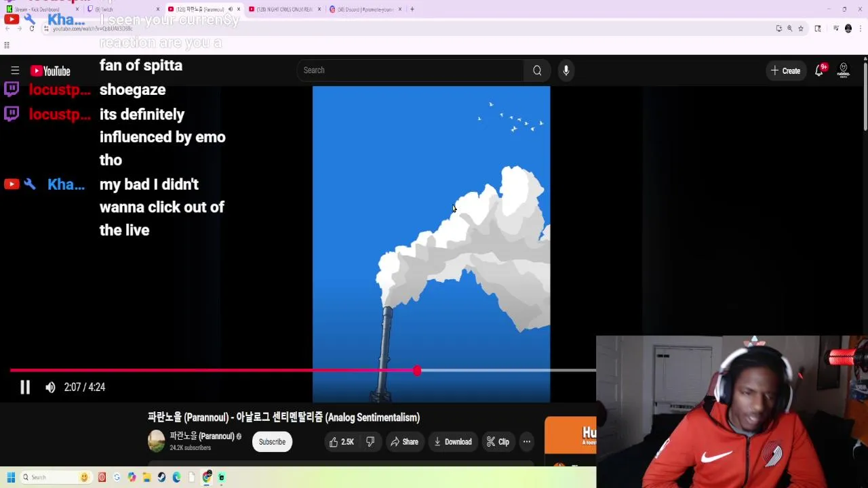Viewport: 868px width, 488px height.
Task: Open the YouTube account avatar menu
Action: [844, 70]
